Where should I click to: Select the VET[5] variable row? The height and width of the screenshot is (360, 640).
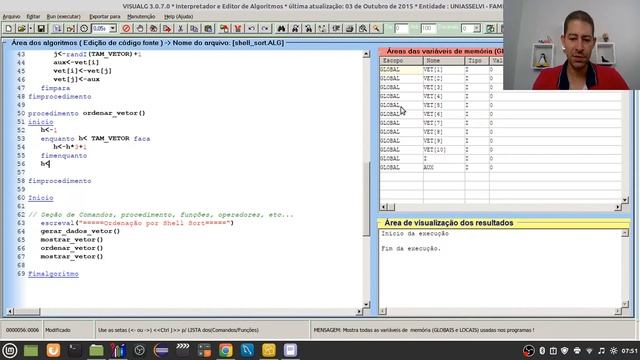click(x=500, y=105)
